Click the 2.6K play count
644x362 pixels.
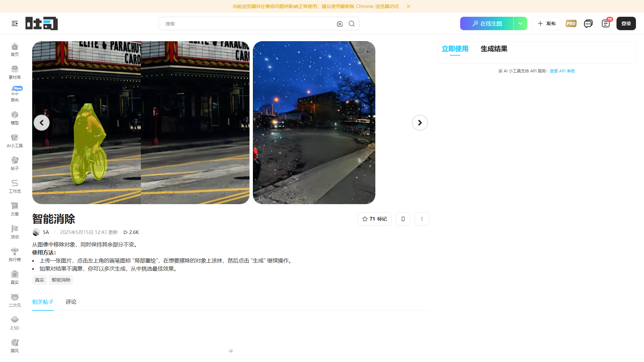(131, 232)
